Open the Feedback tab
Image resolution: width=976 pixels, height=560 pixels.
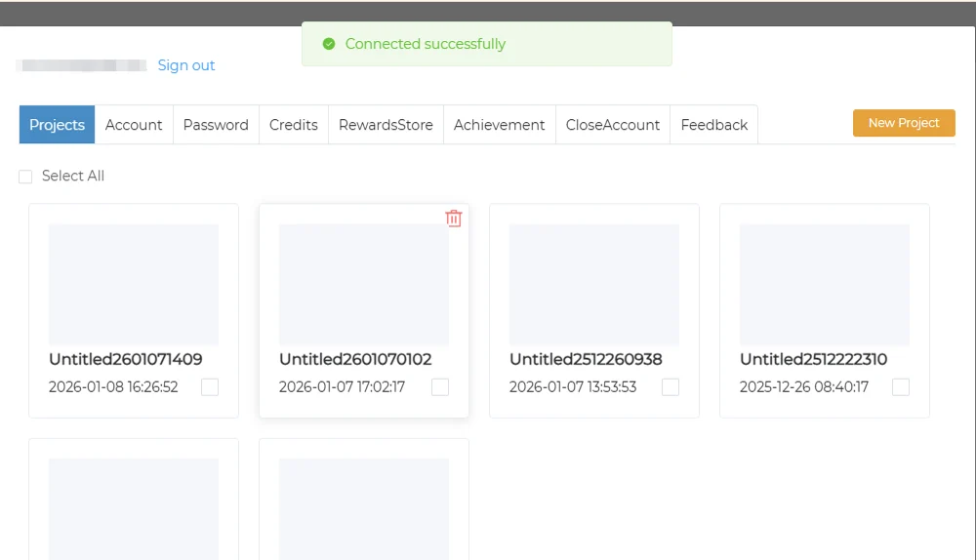point(714,125)
